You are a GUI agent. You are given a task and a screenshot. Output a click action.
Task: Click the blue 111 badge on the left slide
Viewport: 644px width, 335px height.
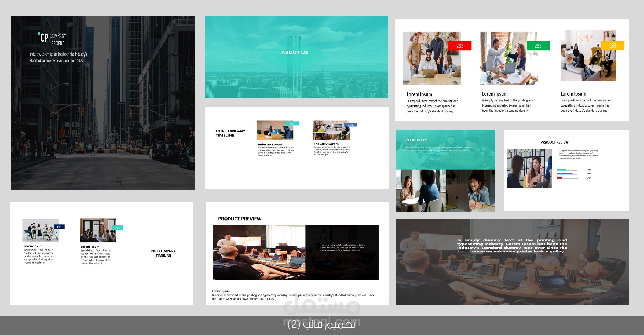click(x=59, y=227)
